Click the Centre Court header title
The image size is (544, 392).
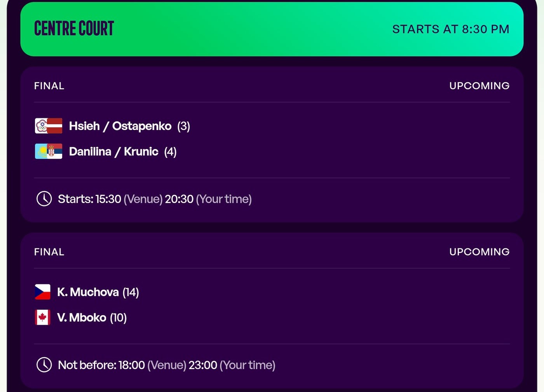click(74, 29)
